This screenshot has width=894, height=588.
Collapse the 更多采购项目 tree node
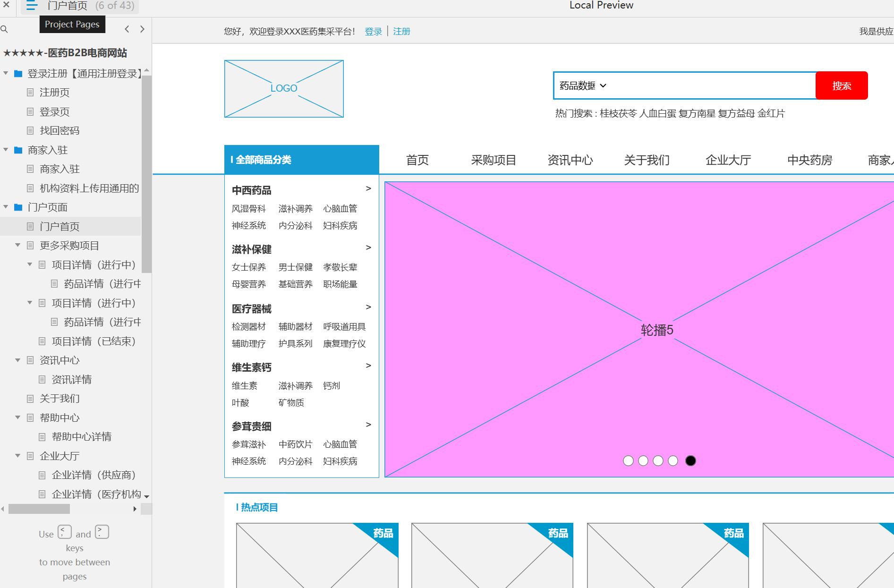(17, 245)
